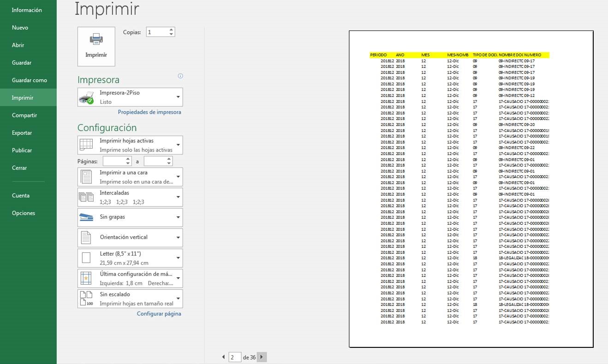Open the Orientación vertical dropdown
The width and height of the screenshot is (608, 364).
[178, 238]
